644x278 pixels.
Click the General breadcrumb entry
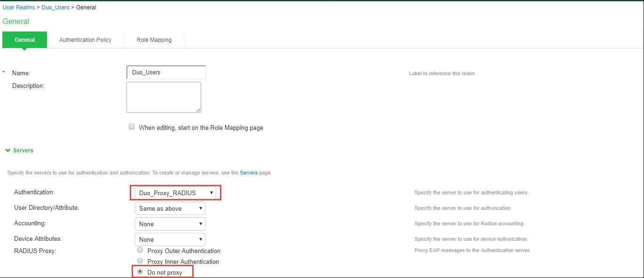86,7
